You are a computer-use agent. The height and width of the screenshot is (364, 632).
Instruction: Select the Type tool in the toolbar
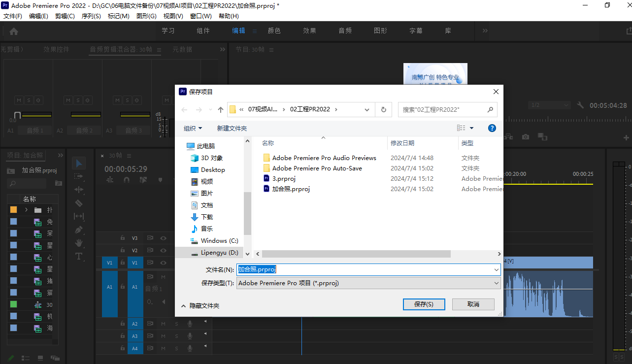coord(79,256)
